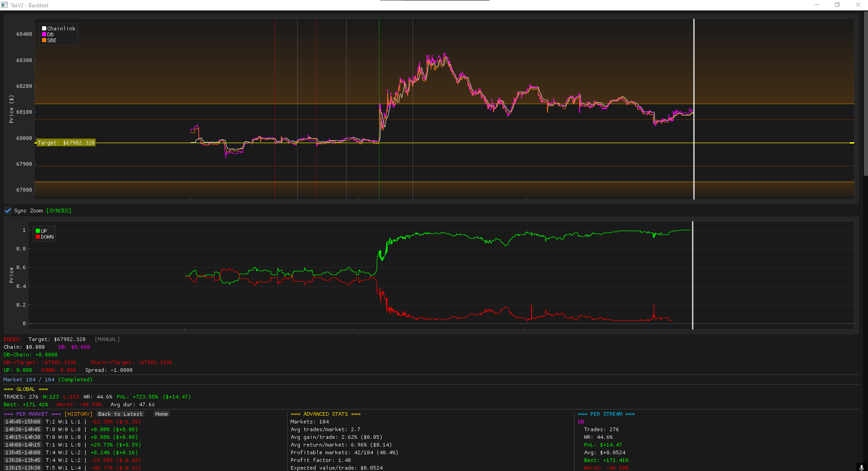This screenshot has width=868, height=471.
Task: Click the SBE orange color swatch
Action: 44,40
